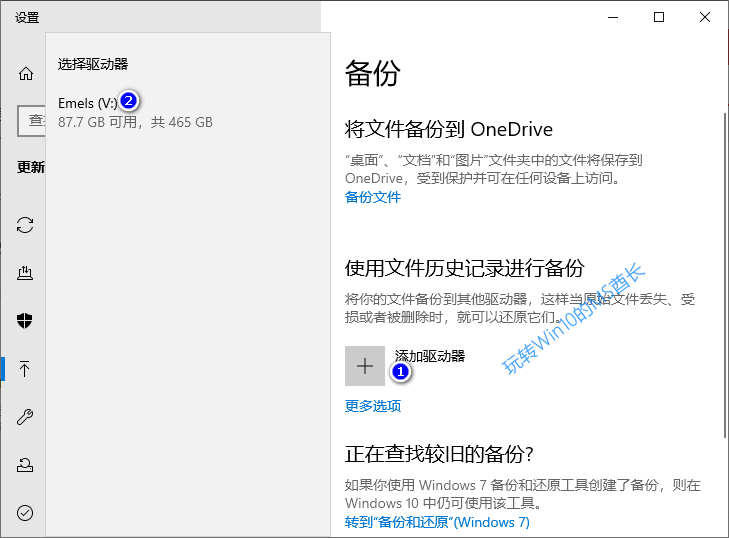Click the 备份 page heading
The height and width of the screenshot is (538, 729).
pyautogui.click(x=373, y=73)
